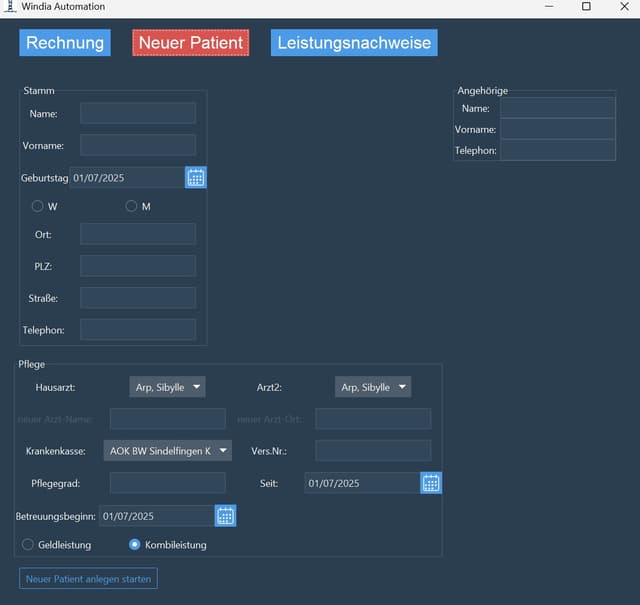Expand the Hausarzt dropdown
This screenshot has width=640, height=605.
pyautogui.click(x=167, y=387)
